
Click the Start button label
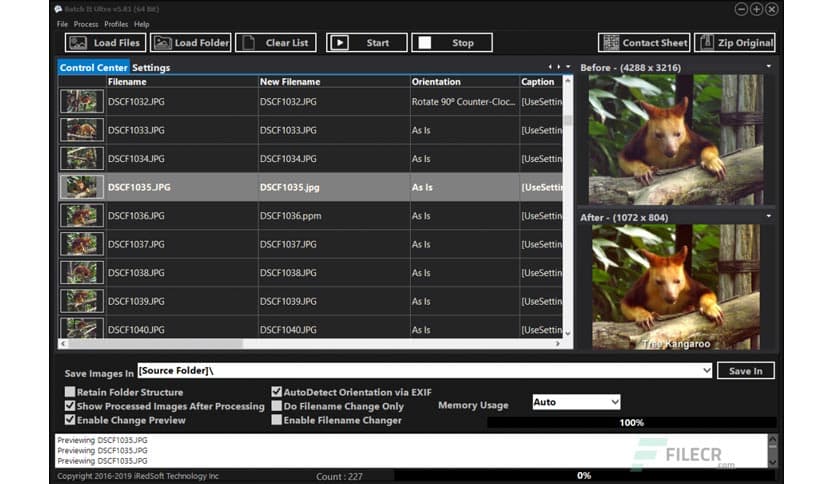pyautogui.click(x=377, y=43)
